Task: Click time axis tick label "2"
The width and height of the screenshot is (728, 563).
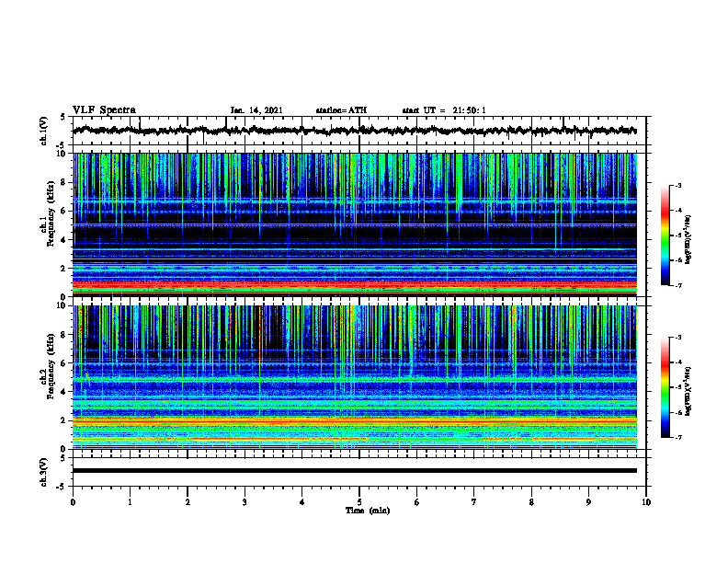Action: click(x=188, y=502)
